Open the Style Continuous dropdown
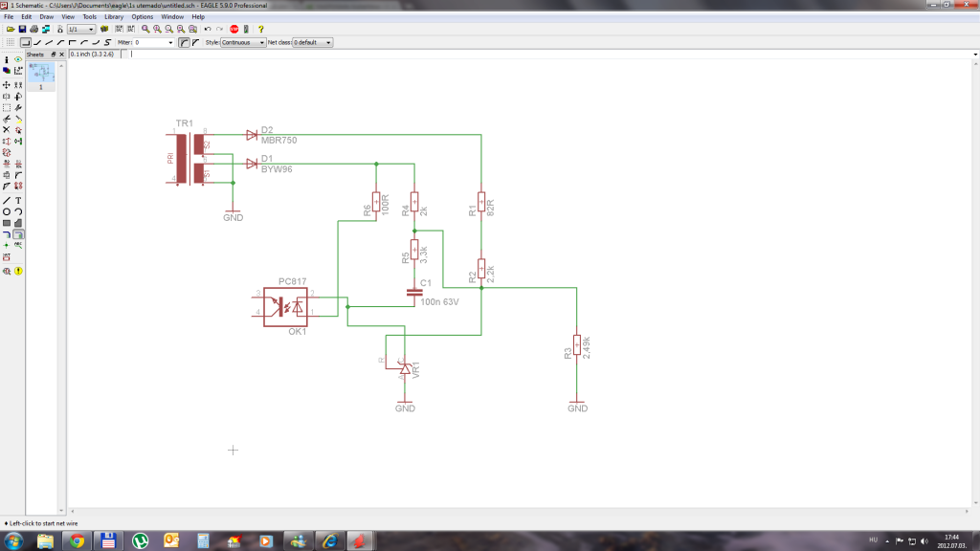 click(243, 42)
